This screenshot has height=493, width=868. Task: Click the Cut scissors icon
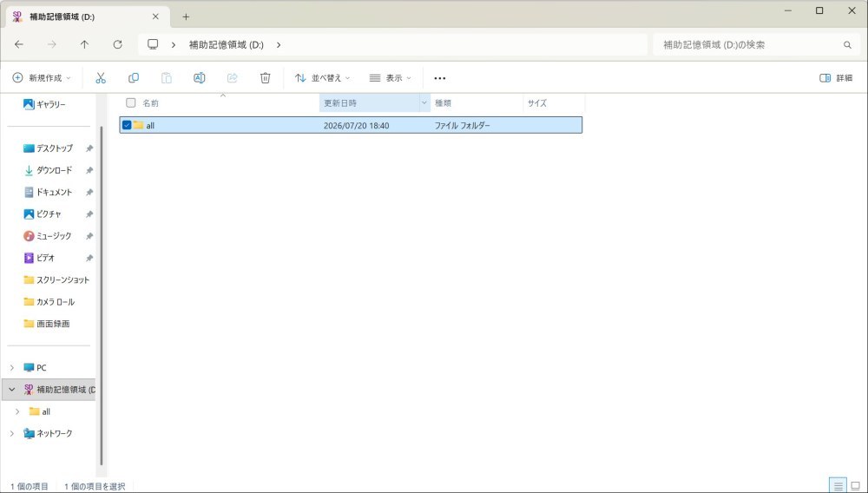pyautogui.click(x=100, y=78)
